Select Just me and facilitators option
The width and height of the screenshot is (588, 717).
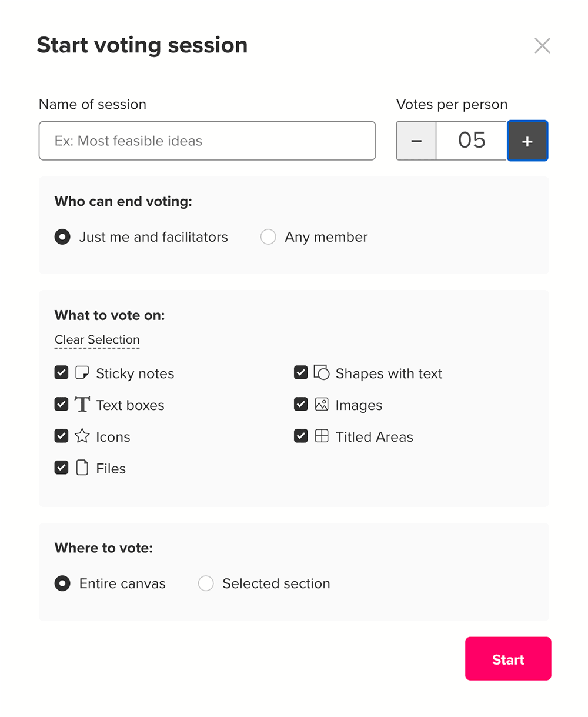click(x=62, y=237)
